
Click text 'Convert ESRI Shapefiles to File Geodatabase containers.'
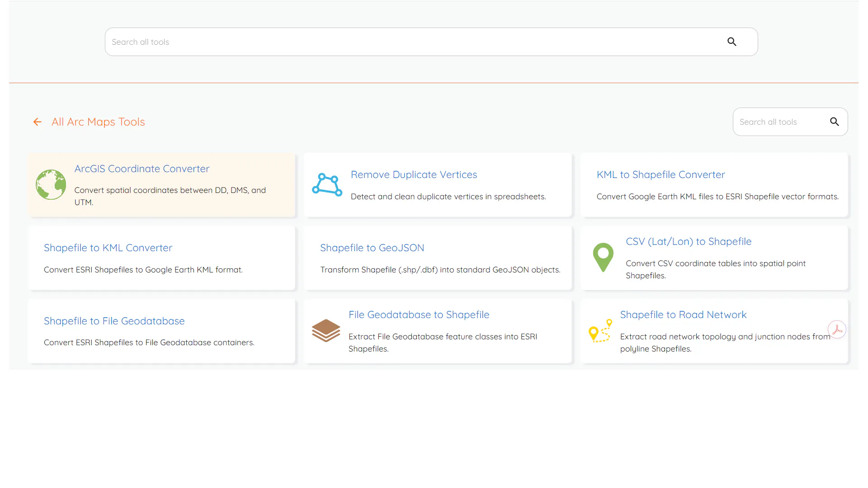(x=149, y=343)
